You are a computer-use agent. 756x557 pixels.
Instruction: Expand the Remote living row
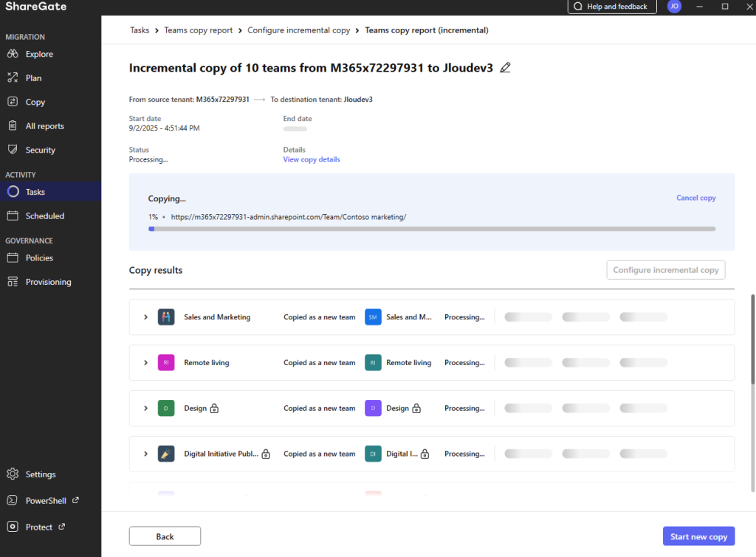point(145,362)
